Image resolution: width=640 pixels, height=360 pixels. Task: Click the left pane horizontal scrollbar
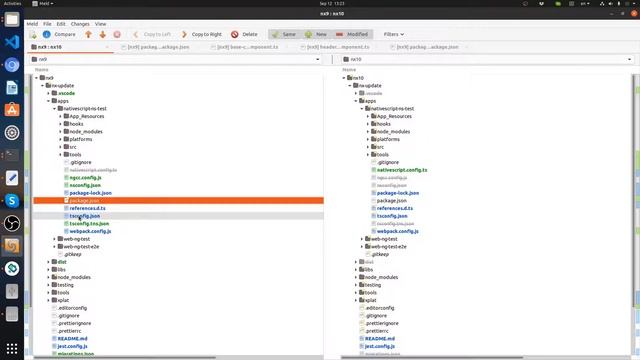click(x=124, y=358)
